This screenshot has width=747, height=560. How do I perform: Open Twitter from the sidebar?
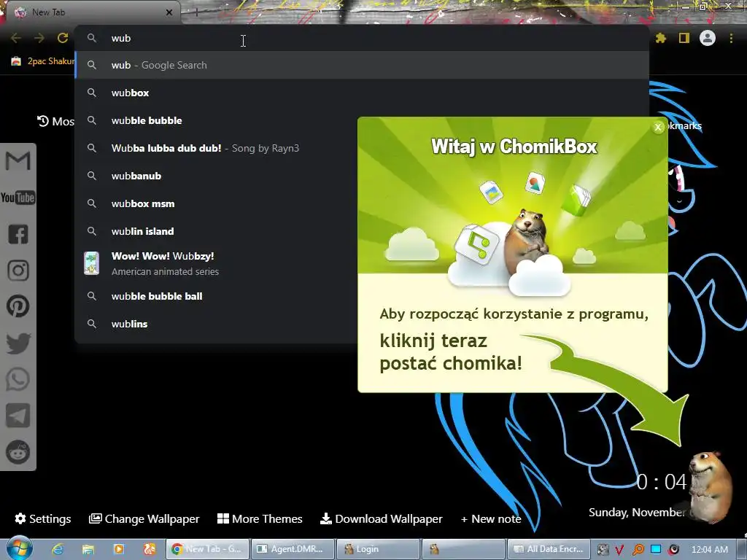18,343
